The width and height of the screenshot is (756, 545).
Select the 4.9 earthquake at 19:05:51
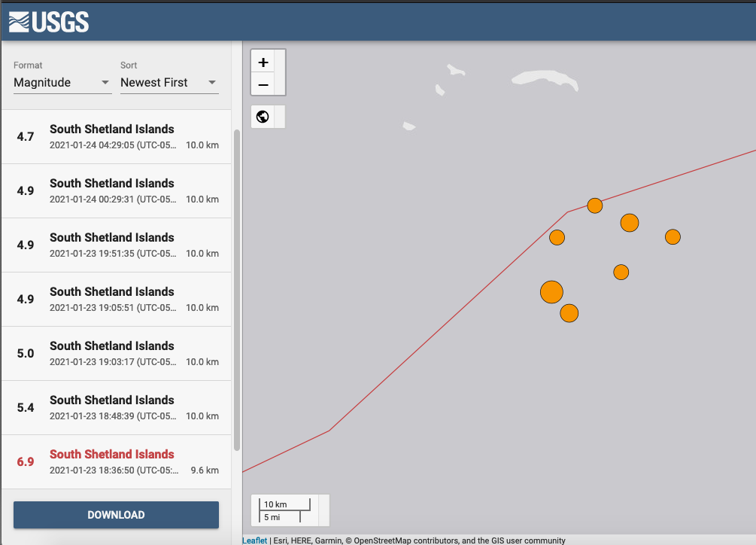[116, 300]
